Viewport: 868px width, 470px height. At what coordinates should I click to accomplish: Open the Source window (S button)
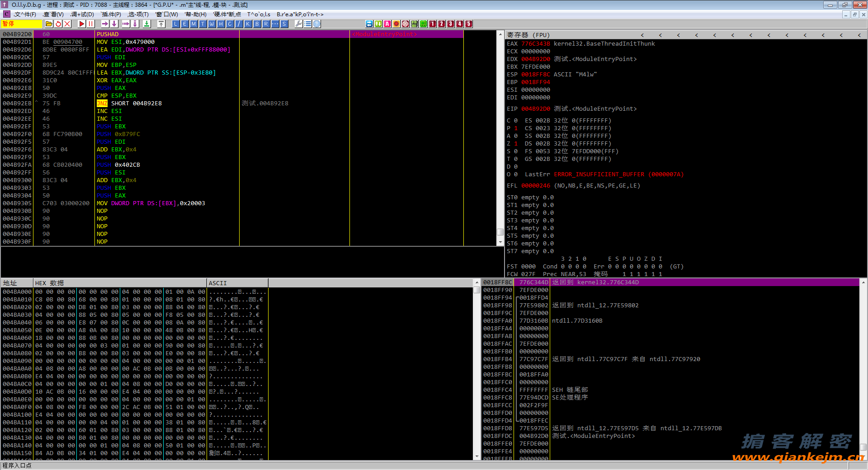pyautogui.click(x=284, y=24)
